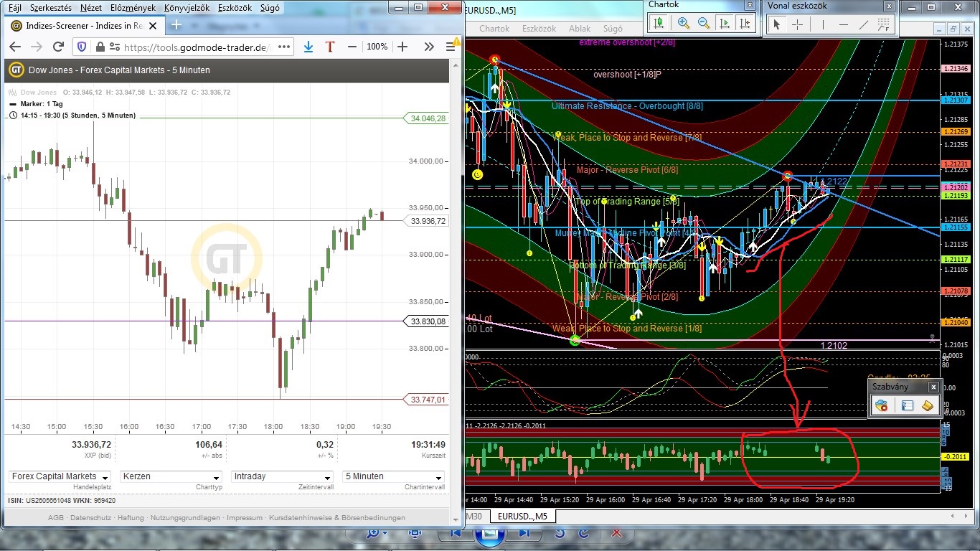Click the zoom-in magnifier on the Chartok toolbar
This screenshot has height=551, width=980.
[683, 22]
